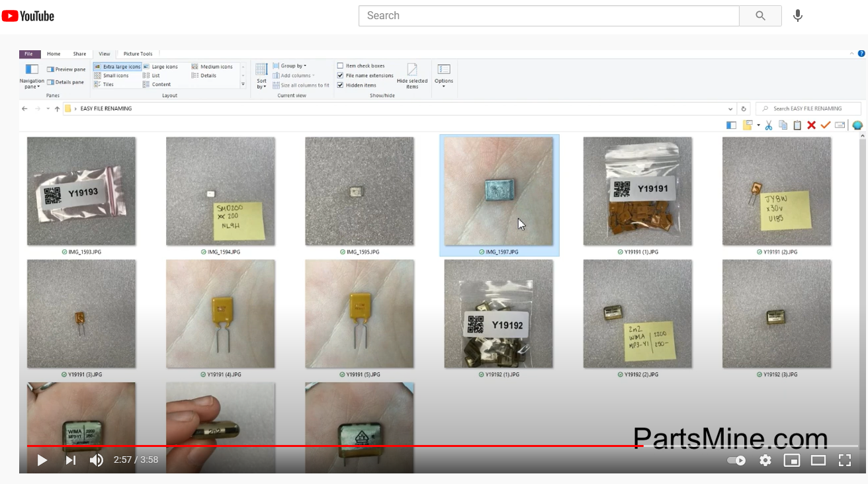The width and height of the screenshot is (868, 484).
Task: Open YouTube player settings gear
Action: click(765, 460)
